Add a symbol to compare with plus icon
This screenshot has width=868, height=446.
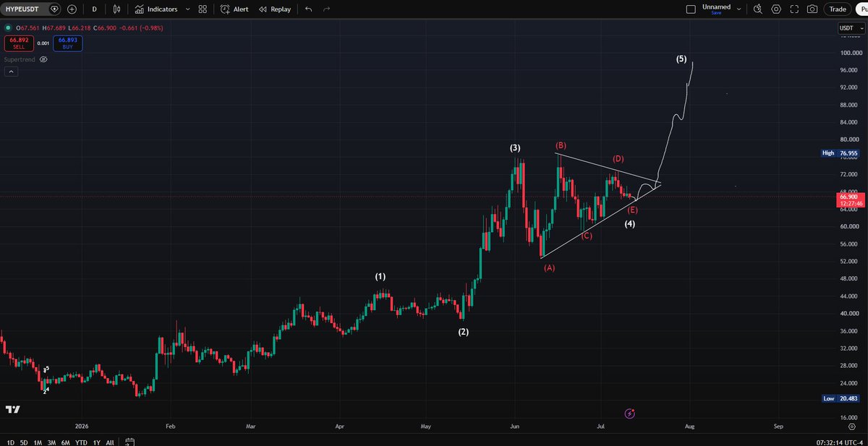(x=71, y=9)
